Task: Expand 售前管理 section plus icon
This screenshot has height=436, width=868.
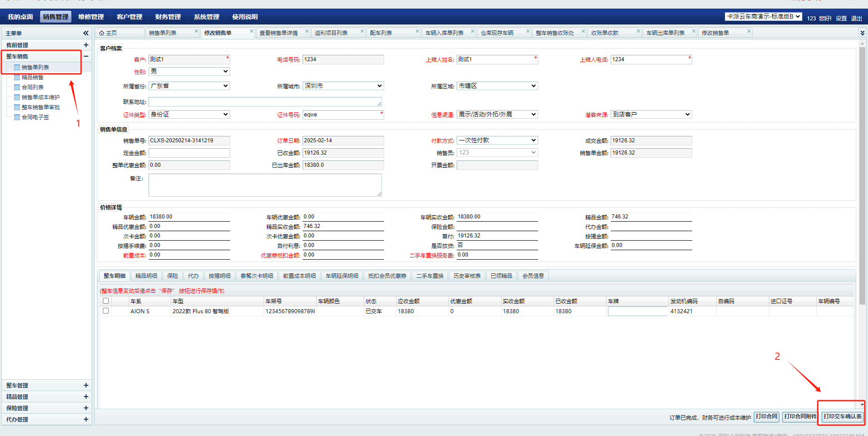Action: 86,45
